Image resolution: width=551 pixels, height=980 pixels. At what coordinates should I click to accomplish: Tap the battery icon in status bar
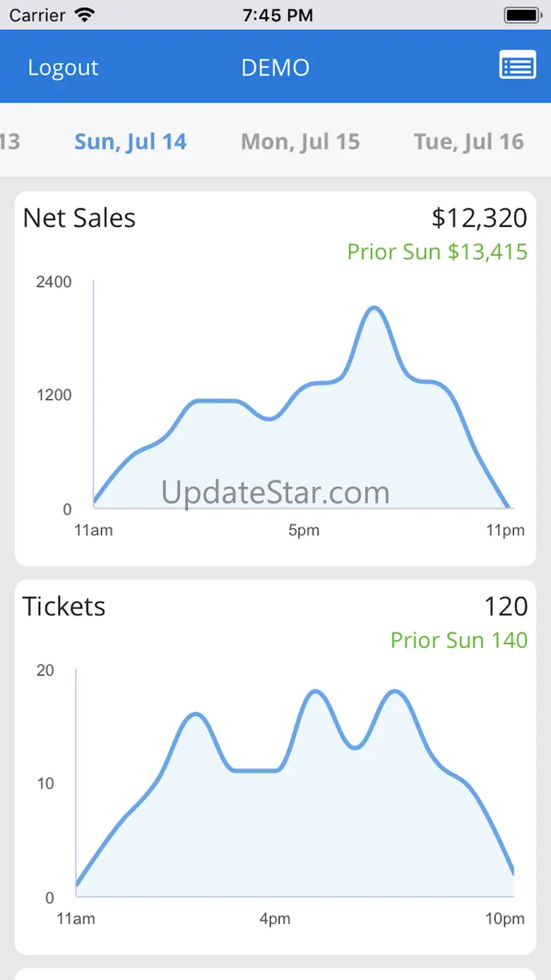(x=523, y=15)
